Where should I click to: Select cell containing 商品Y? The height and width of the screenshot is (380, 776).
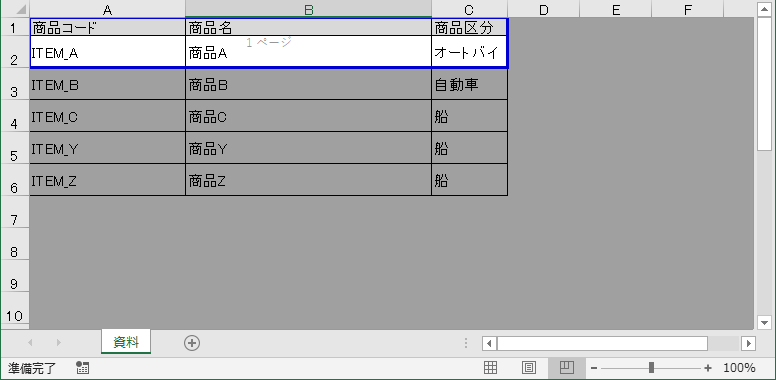308,148
